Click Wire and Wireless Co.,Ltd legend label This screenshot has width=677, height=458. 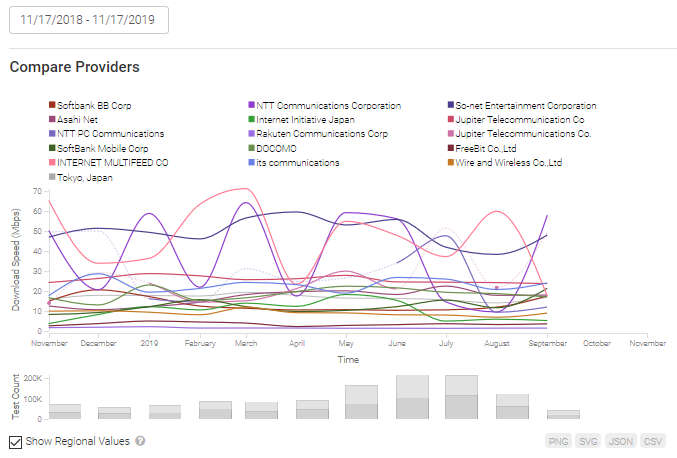point(509,163)
